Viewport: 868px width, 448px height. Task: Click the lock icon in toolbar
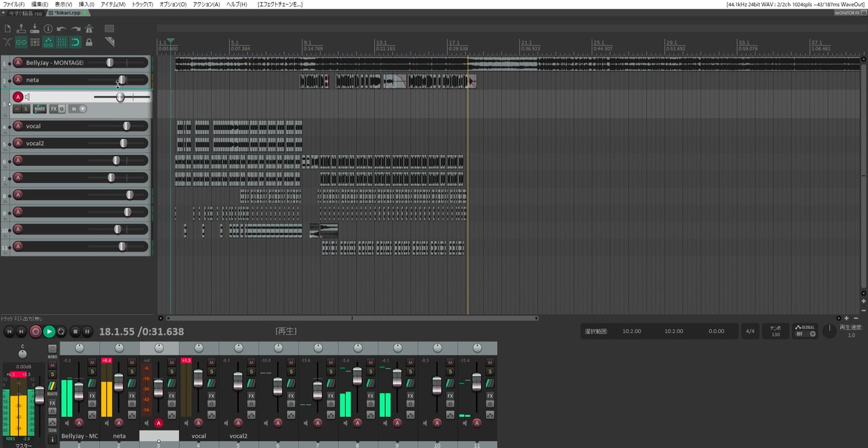point(89,42)
